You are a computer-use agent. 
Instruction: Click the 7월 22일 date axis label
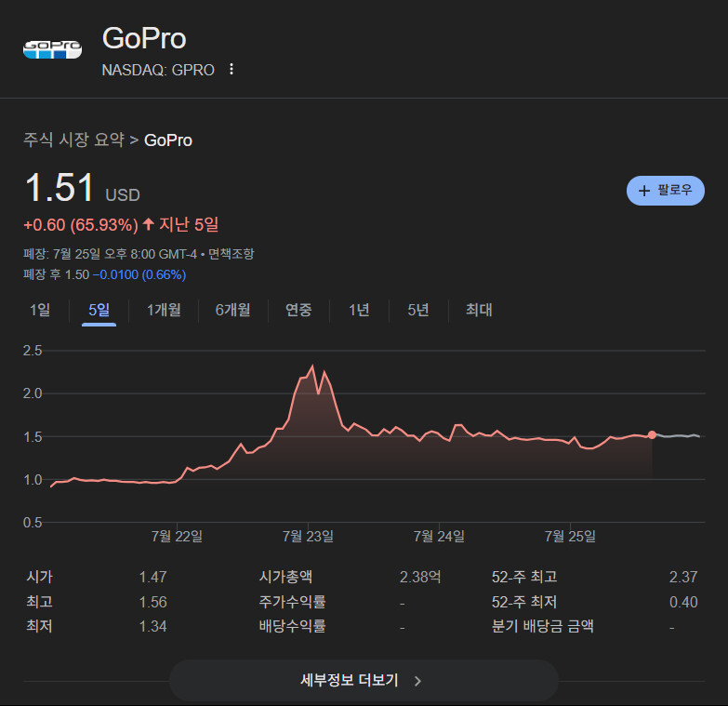click(x=177, y=537)
